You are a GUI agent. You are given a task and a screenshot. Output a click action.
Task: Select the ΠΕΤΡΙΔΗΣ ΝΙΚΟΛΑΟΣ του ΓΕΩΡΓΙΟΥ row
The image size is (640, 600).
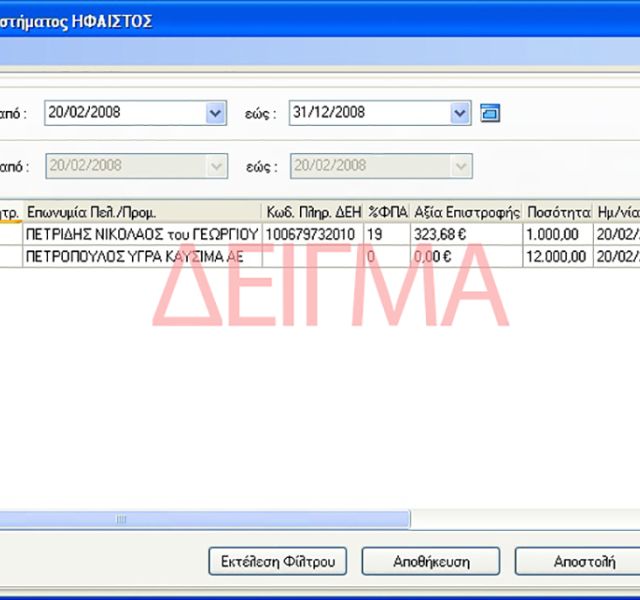142,234
